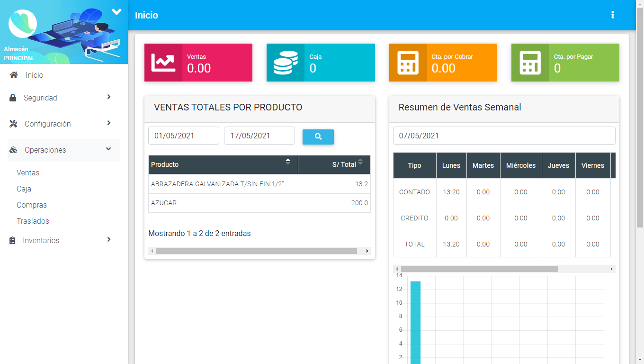
Task: Click the weekly sales table horizontal scrollbar
Action: tap(479, 269)
